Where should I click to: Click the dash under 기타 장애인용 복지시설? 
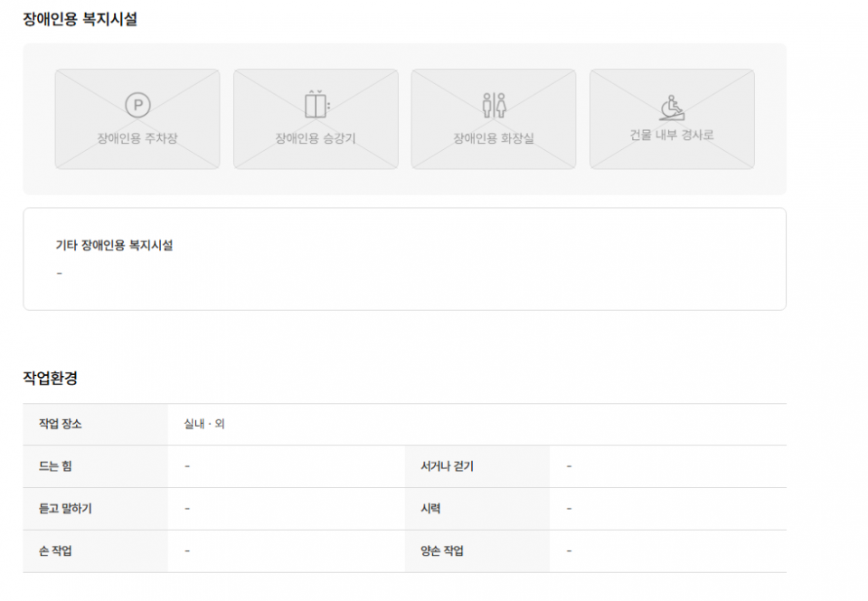tap(60, 273)
